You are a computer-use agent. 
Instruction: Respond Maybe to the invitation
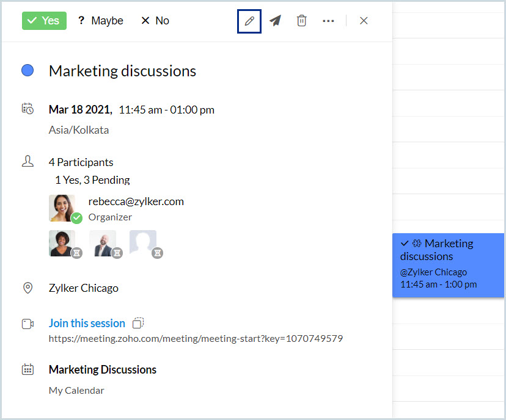(x=100, y=21)
